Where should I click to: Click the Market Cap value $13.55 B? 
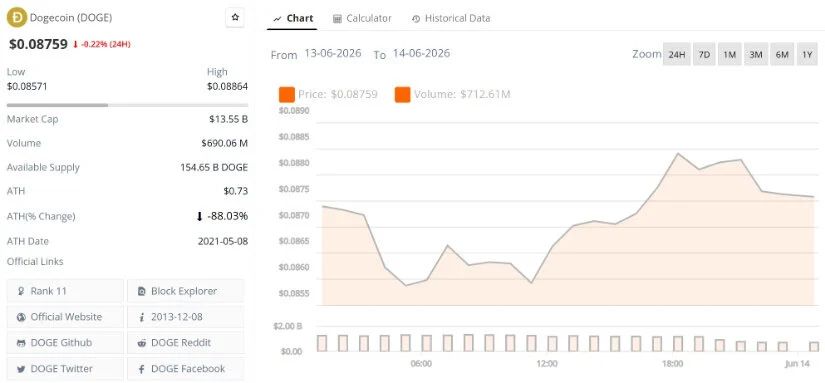pos(228,119)
